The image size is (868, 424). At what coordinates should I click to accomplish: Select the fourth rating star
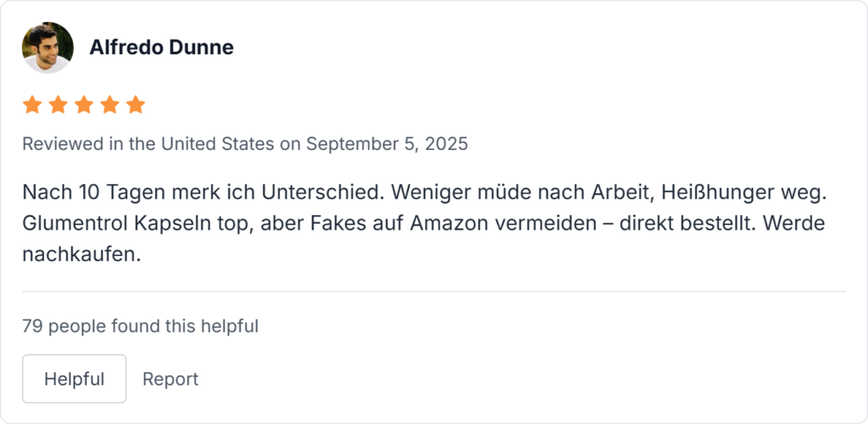coord(110,105)
